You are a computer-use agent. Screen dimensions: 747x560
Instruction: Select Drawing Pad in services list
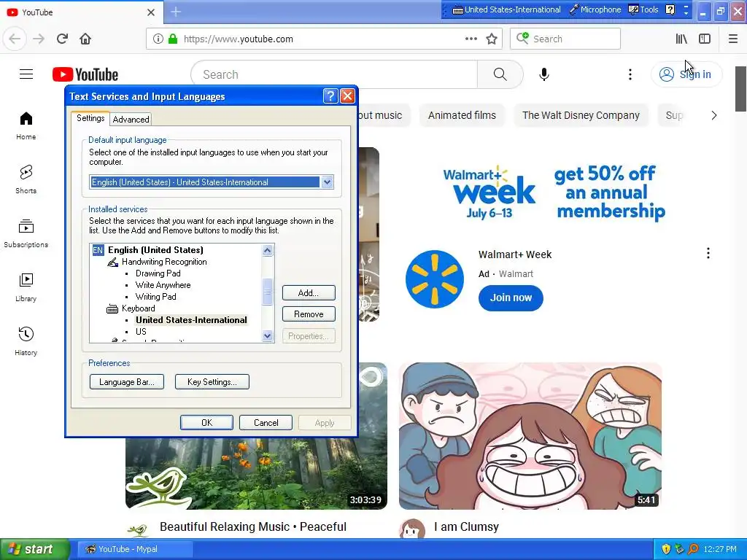pos(158,273)
